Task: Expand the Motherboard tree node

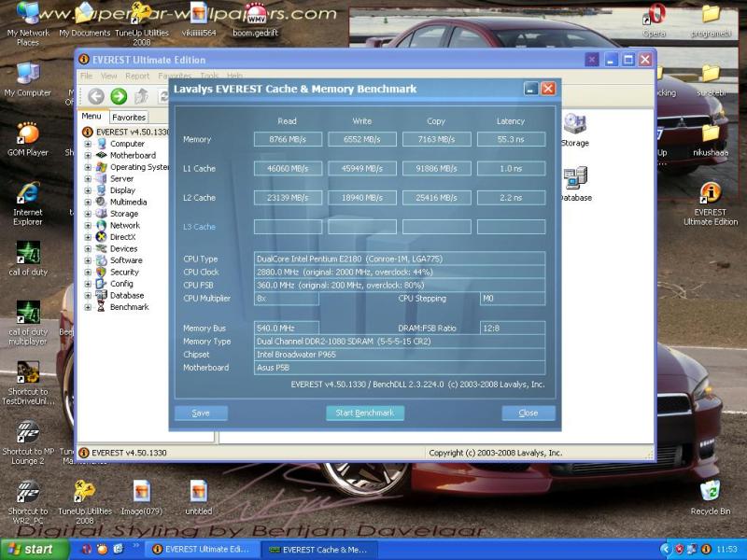Action: (88, 156)
